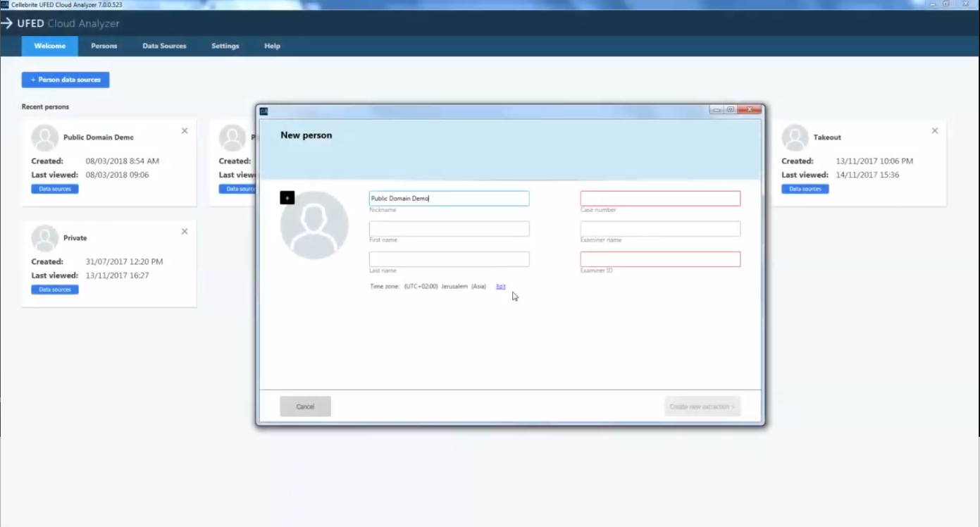Image resolution: width=980 pixels, height=527 pixels.
Task: Open the Persons tab
Action: click(104, 46)
